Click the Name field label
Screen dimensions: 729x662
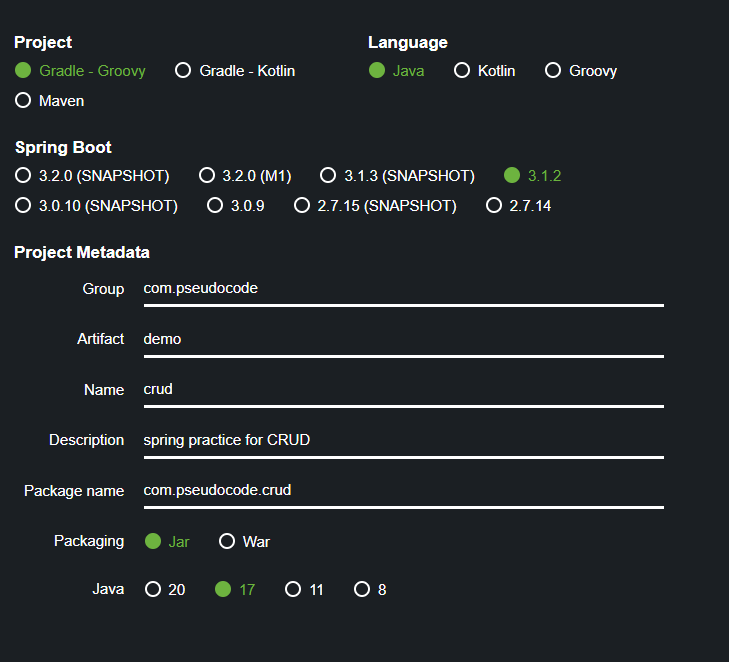point(104,390)
